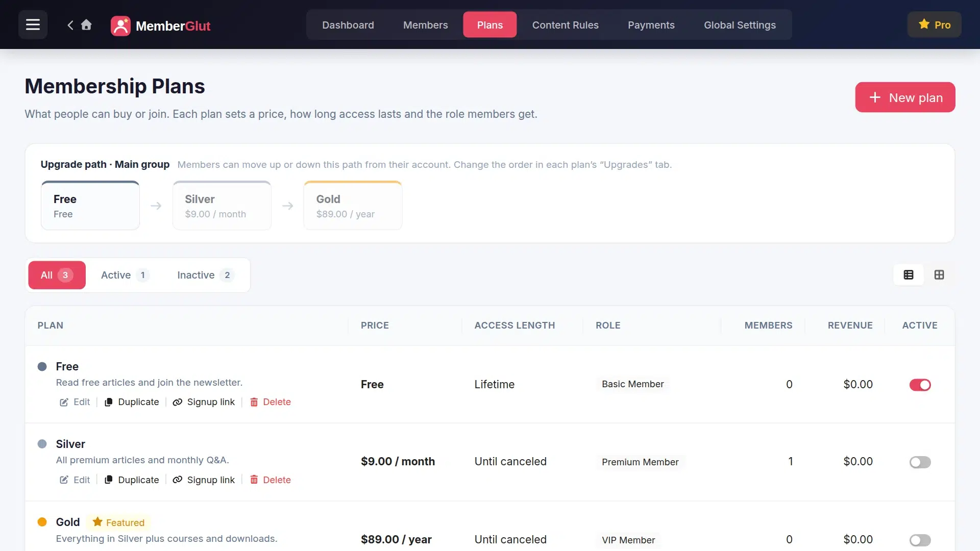Select the Silver card in upgrade path

[x=222, y=206]
